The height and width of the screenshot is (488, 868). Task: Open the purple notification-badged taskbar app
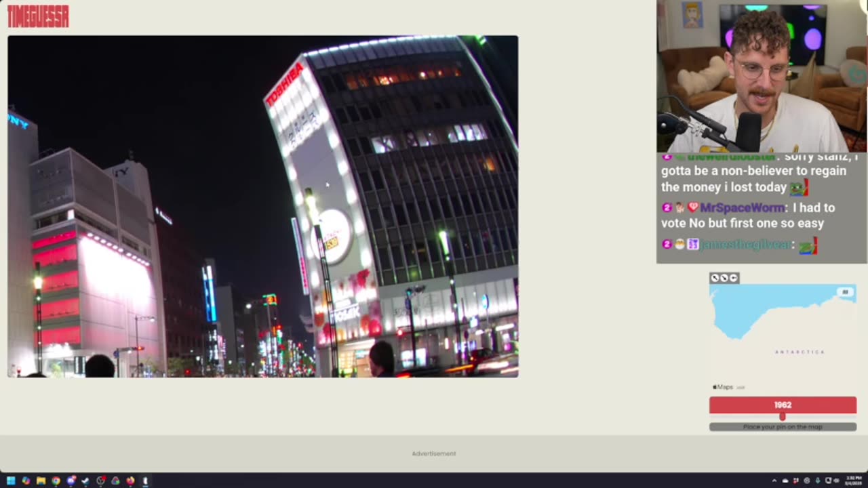[71, 481]
